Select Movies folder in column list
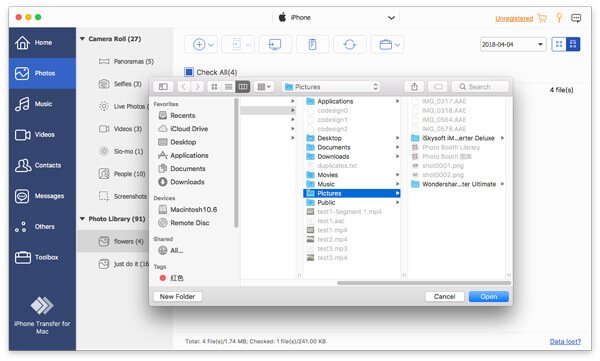The height and width of the screenshot is (361, 600). [x=352, y=175]
